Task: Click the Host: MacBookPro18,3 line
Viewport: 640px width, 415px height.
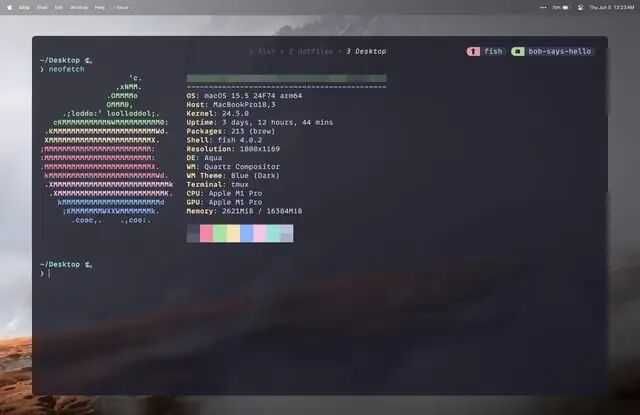Action: pyautogui.click(x=231, y=105)
